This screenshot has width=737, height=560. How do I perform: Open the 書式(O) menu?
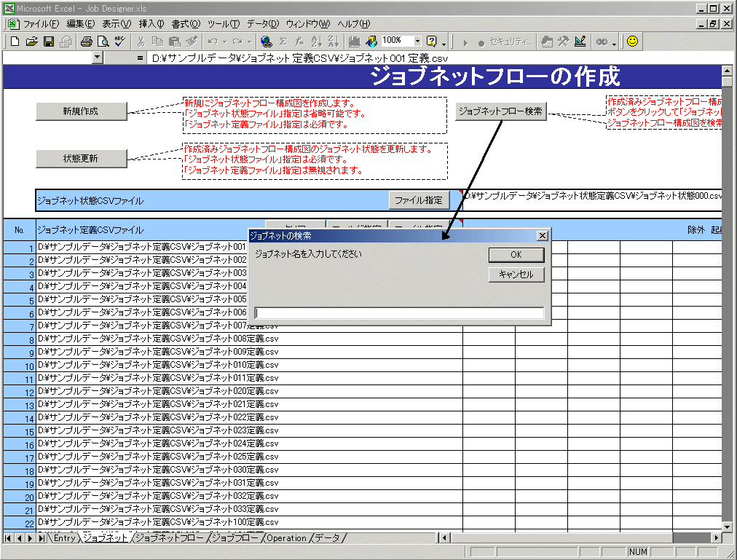[186, 23]
